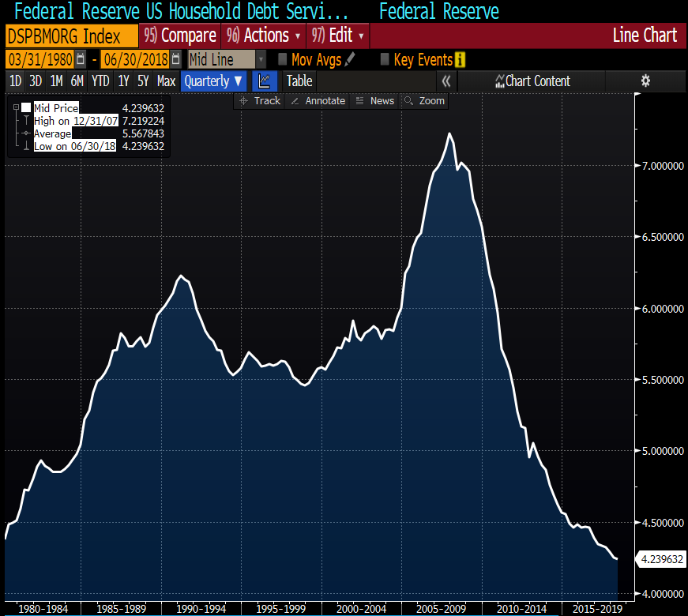
Task: Open the start date calendar picker
Action: click(x=81, y=60)
